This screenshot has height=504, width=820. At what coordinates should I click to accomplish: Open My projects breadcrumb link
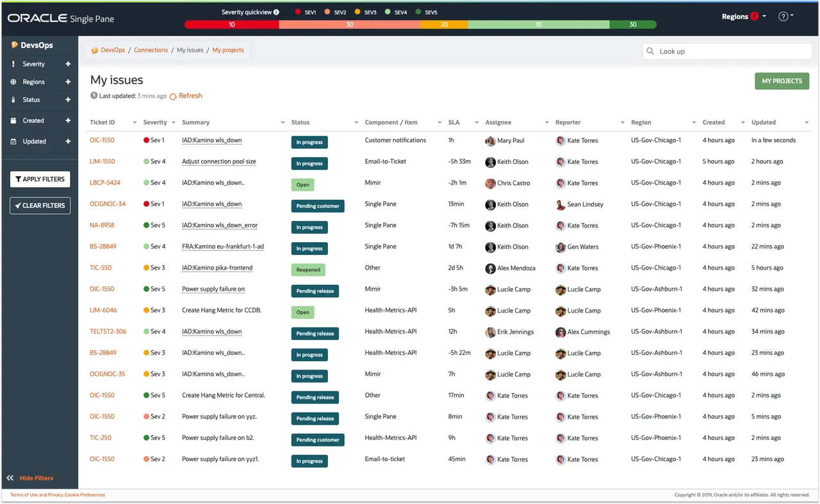228,50
